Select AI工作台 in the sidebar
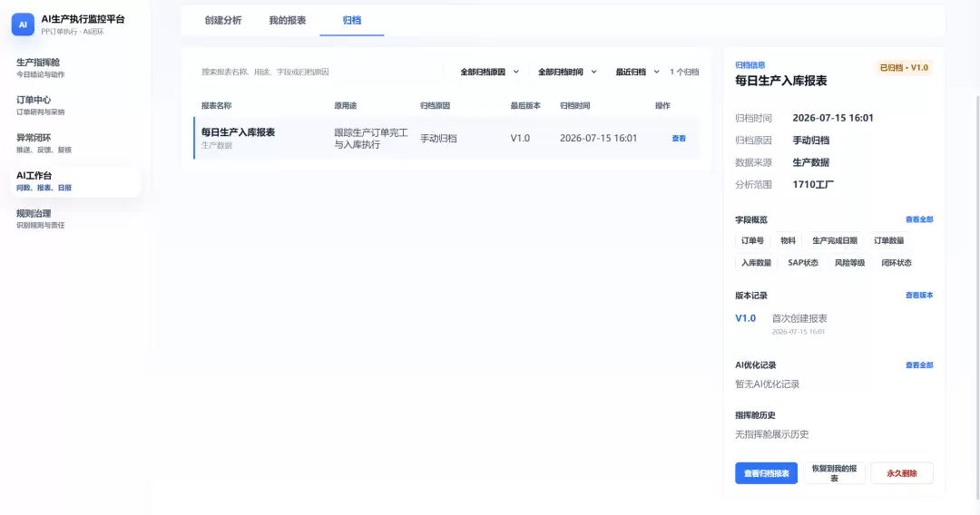Viewport: 980px width, 515px height. 75,181
